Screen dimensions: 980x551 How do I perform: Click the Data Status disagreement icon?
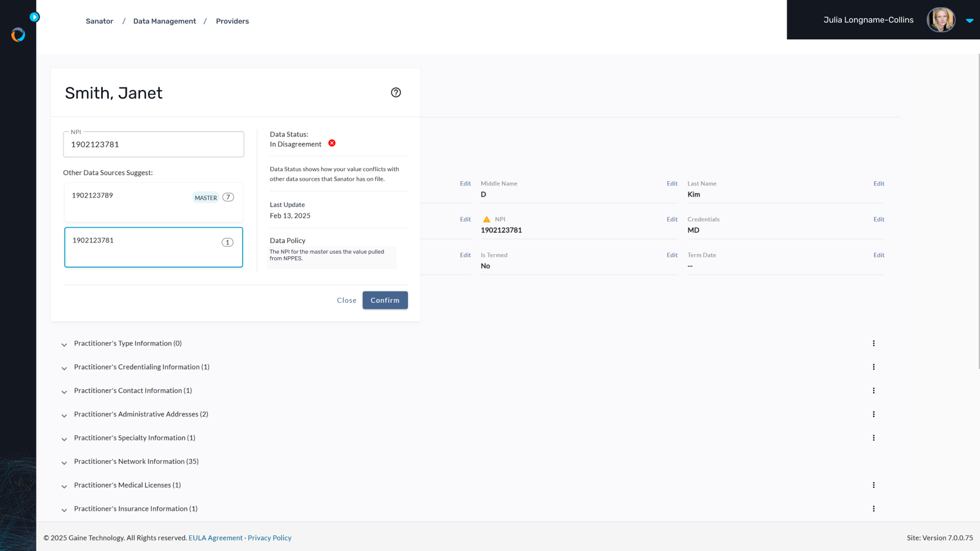[332, 143]
